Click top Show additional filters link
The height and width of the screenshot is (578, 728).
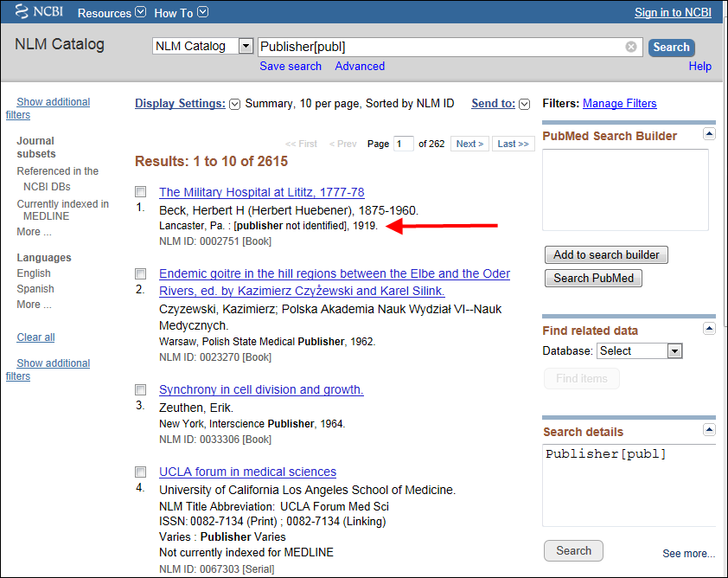tap(48, 108)
